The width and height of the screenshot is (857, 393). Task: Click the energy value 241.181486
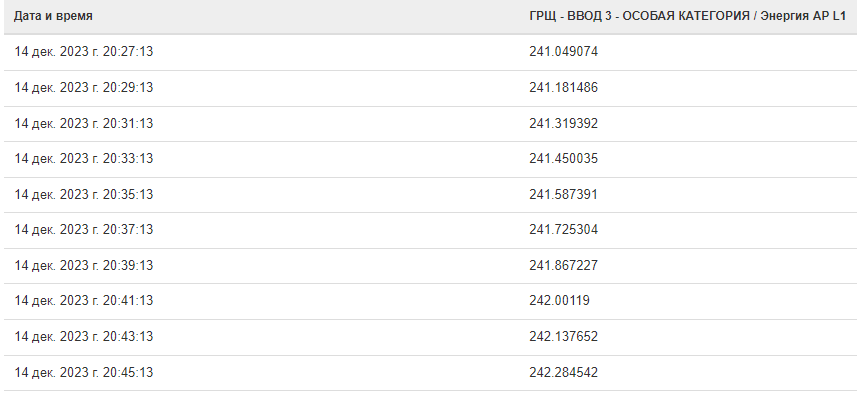[x=563, y=87]
